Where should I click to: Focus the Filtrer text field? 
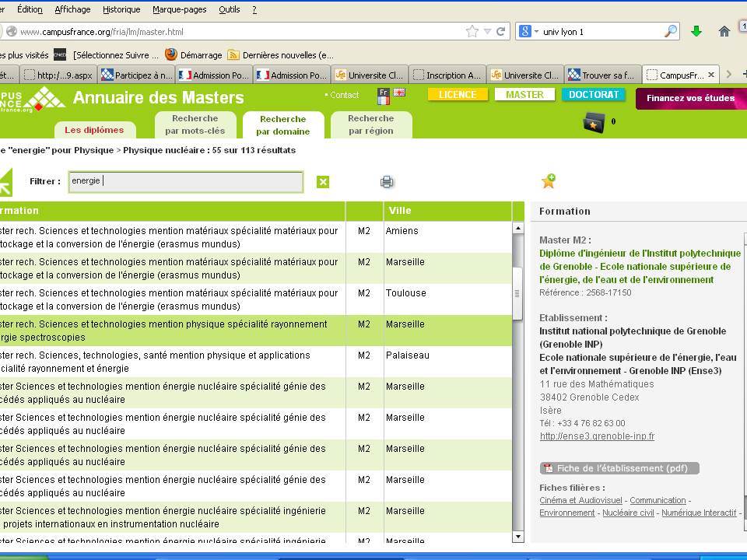pos(186,182)
